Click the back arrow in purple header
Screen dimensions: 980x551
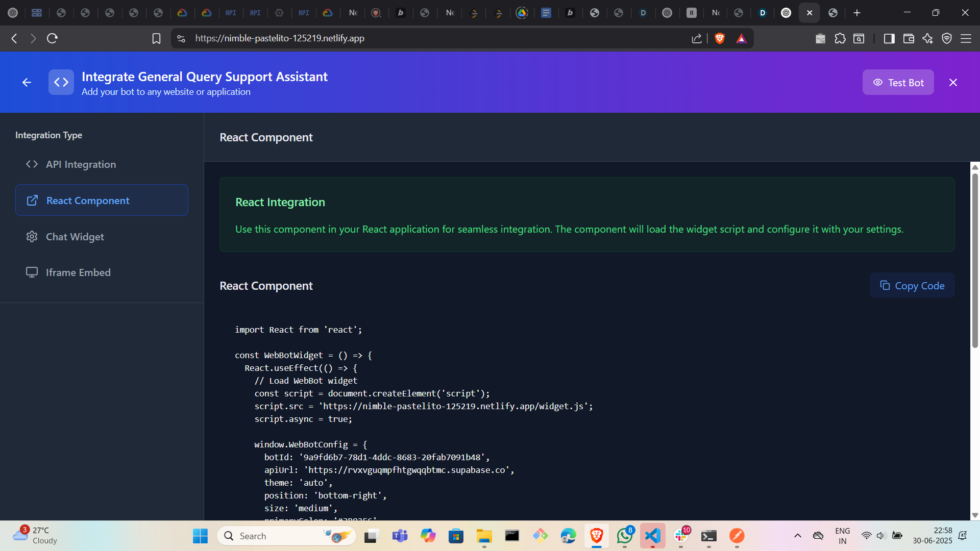coord(27,82)
